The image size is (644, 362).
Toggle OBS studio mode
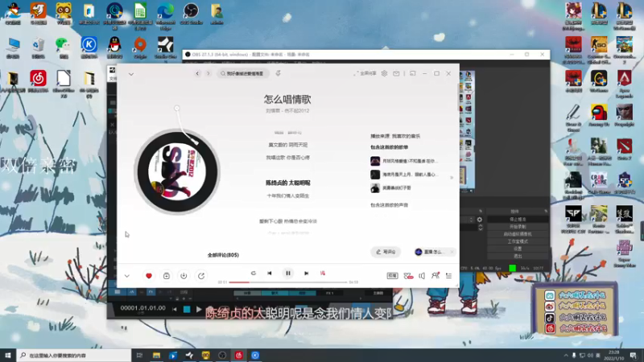pyautogui.click(x=518, y=241)
